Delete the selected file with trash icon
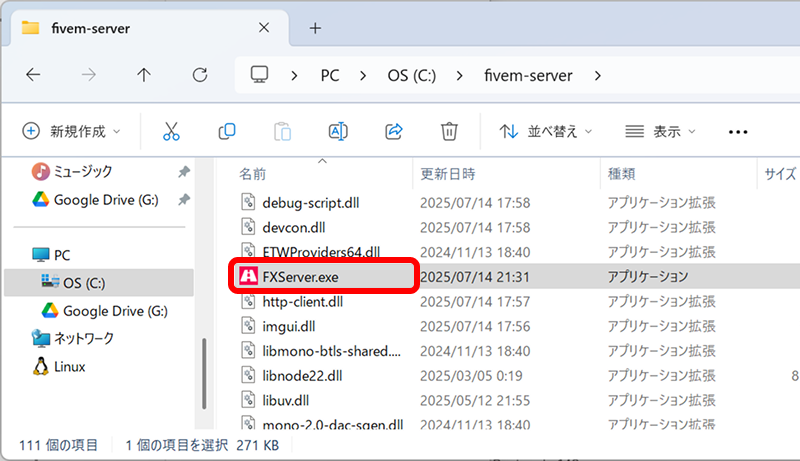 click(x=449, y=132)
